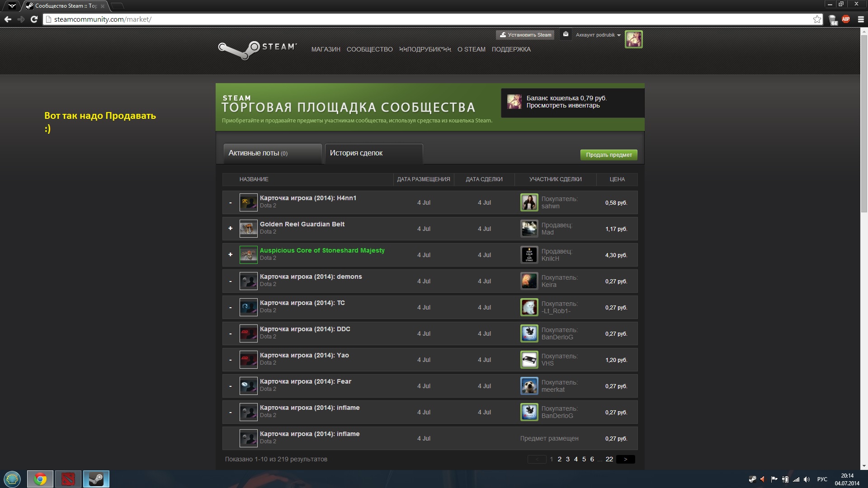Viewport: 868px width, 488px height.
Task: Click the demons player card icon
Action: [248, 281]
